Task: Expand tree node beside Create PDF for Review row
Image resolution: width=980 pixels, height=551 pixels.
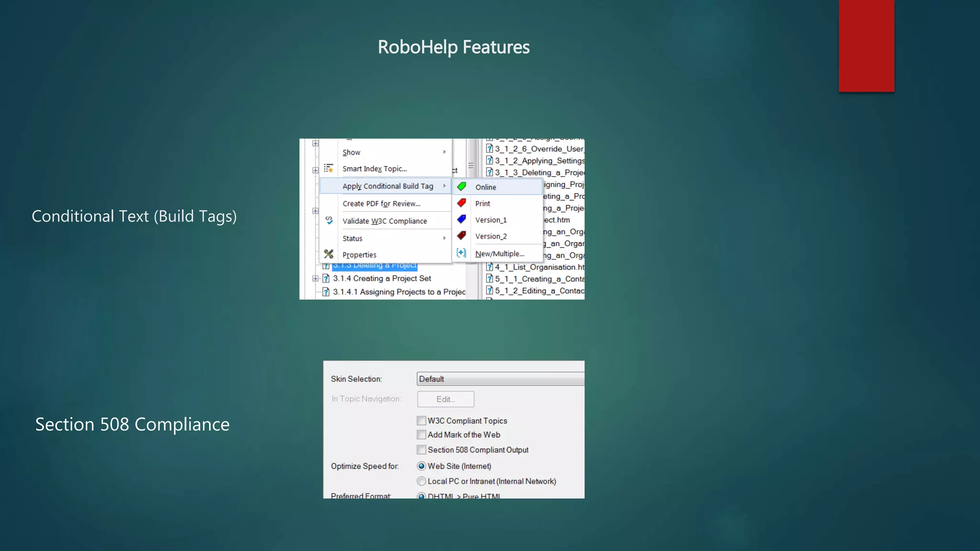Action: [315, 210]
